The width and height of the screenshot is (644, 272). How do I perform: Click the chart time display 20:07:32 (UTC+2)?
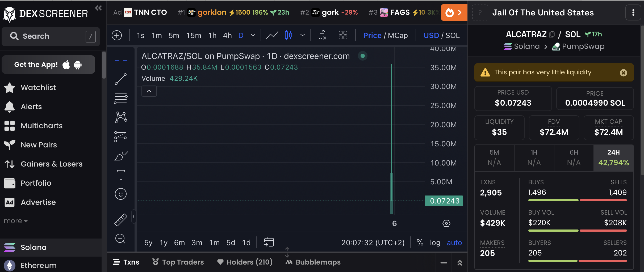(x=373, y=243)
